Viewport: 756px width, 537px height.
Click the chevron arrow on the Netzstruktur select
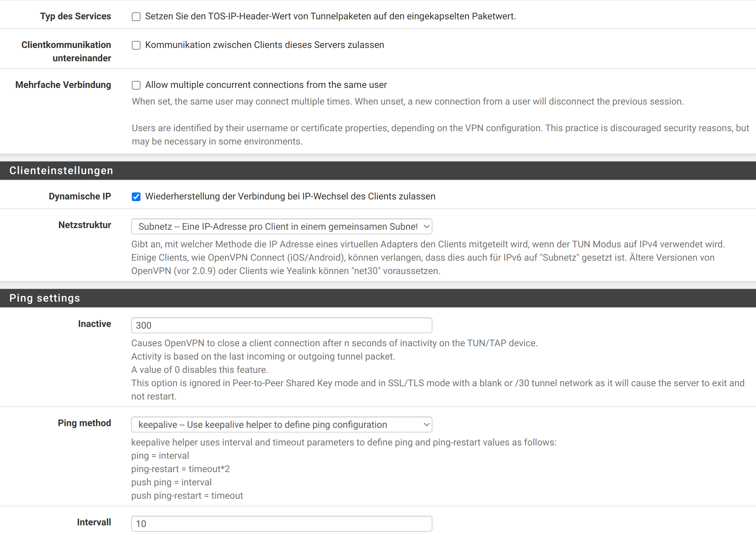point(426,226)
